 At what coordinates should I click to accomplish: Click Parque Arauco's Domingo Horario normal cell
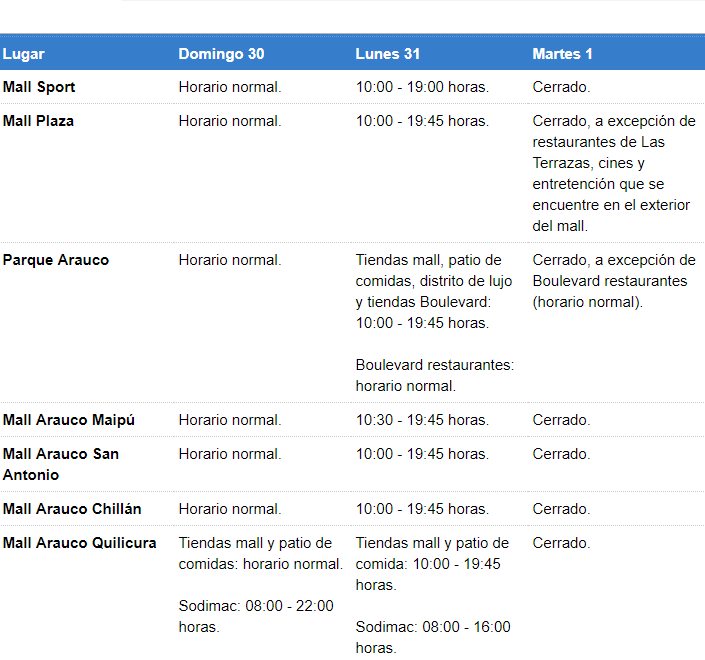point(230,260)
